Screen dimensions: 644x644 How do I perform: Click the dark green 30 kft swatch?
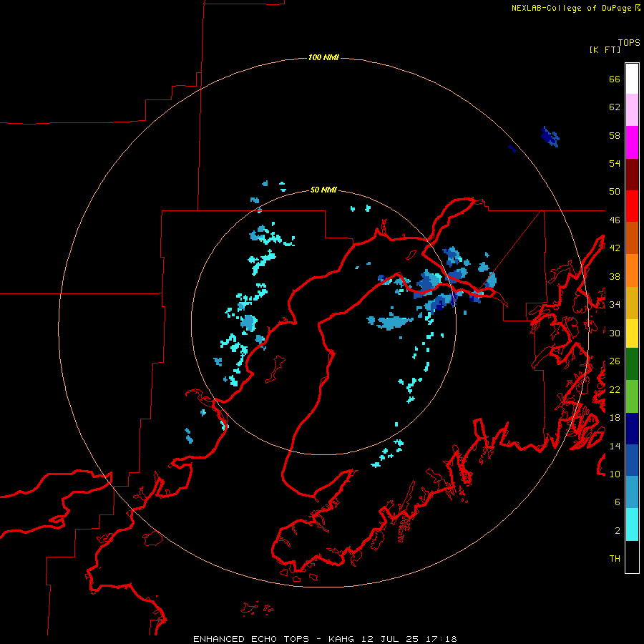click(632, 364)
